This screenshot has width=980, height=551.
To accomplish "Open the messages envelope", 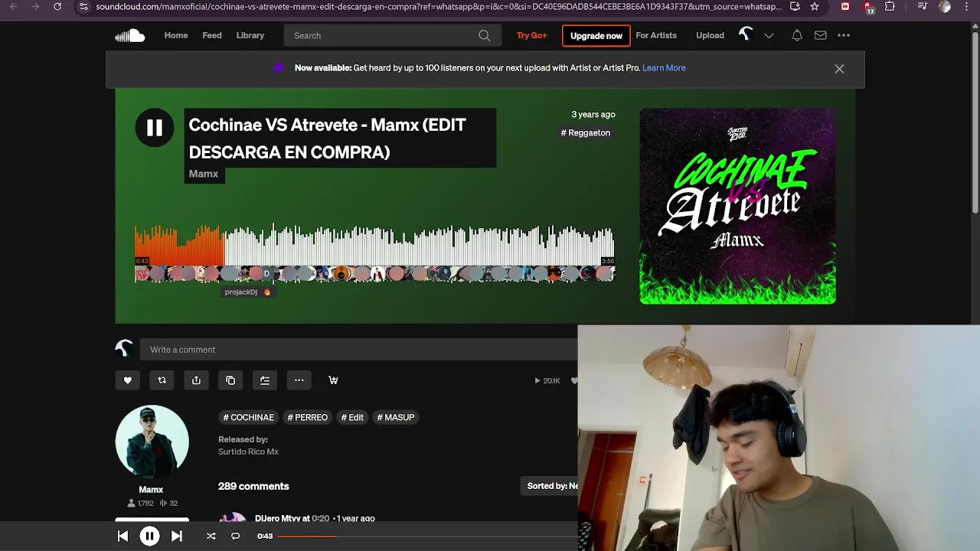I will pos(820,35).
